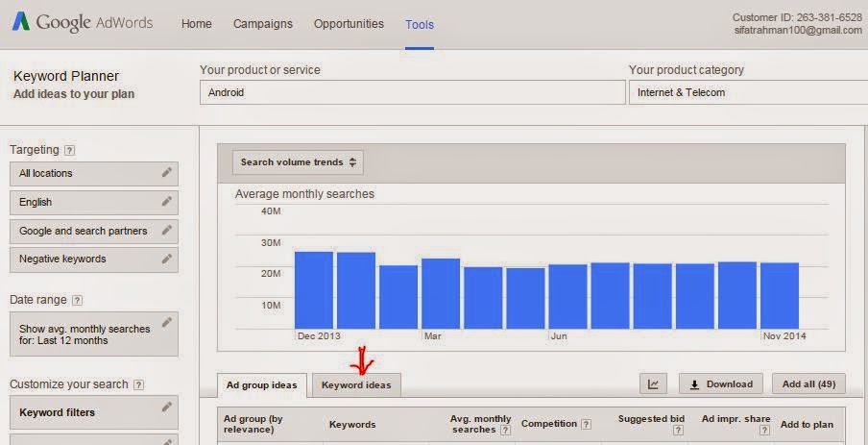
Task: Click the Google AdWords logo
Action: (x=82, y=23)
